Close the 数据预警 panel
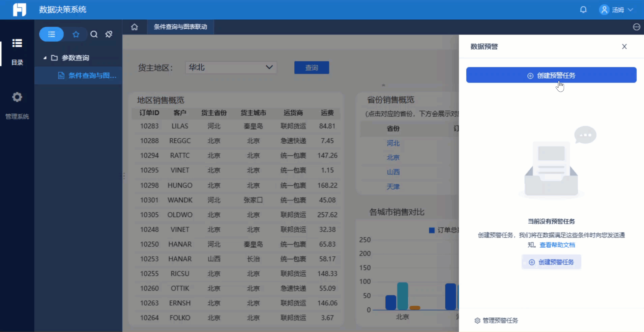Viewport: 644px width, 332px height. [624, 47]
